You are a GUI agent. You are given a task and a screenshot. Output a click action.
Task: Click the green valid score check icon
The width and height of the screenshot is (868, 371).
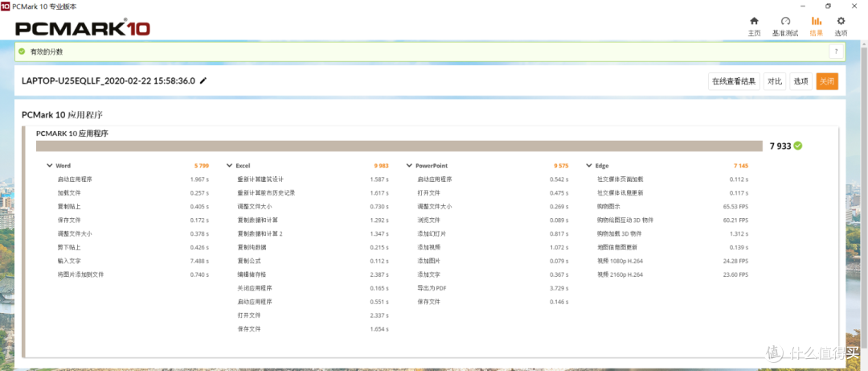point(22,52)
